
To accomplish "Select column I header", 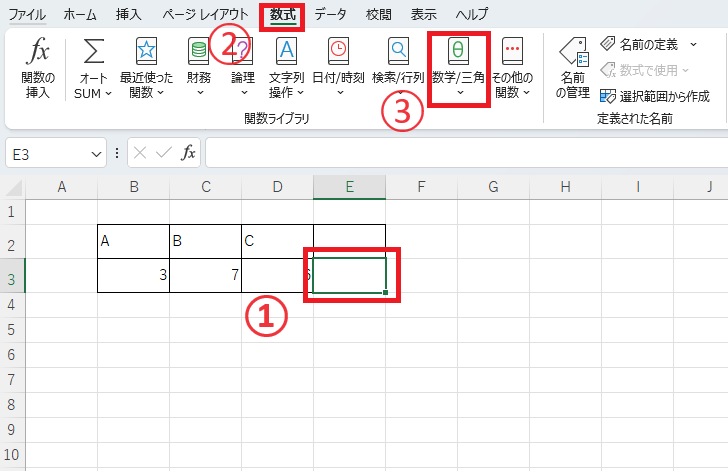I will pos(637,187).
